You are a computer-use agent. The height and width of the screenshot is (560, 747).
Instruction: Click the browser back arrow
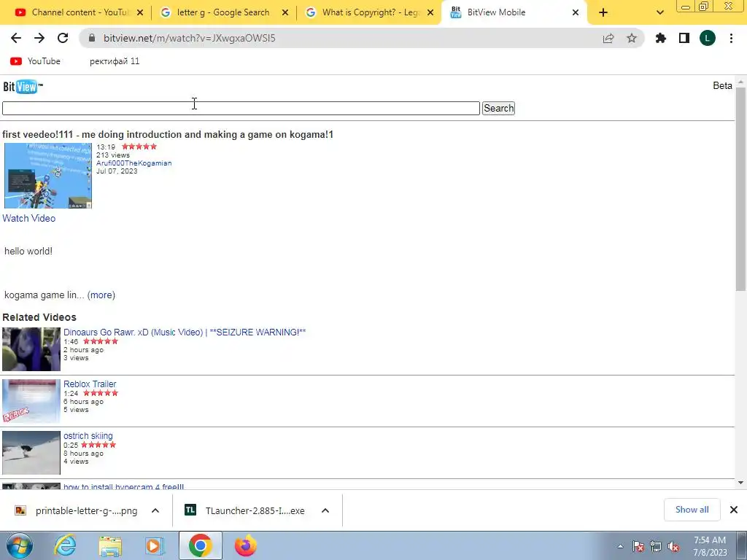pos(16,38)
